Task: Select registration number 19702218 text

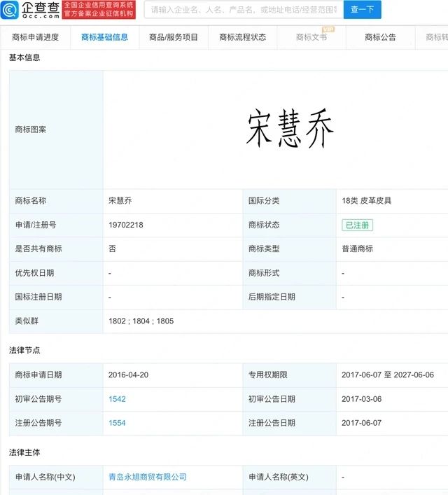Action: pyautogui.click(x=126, y=225)
